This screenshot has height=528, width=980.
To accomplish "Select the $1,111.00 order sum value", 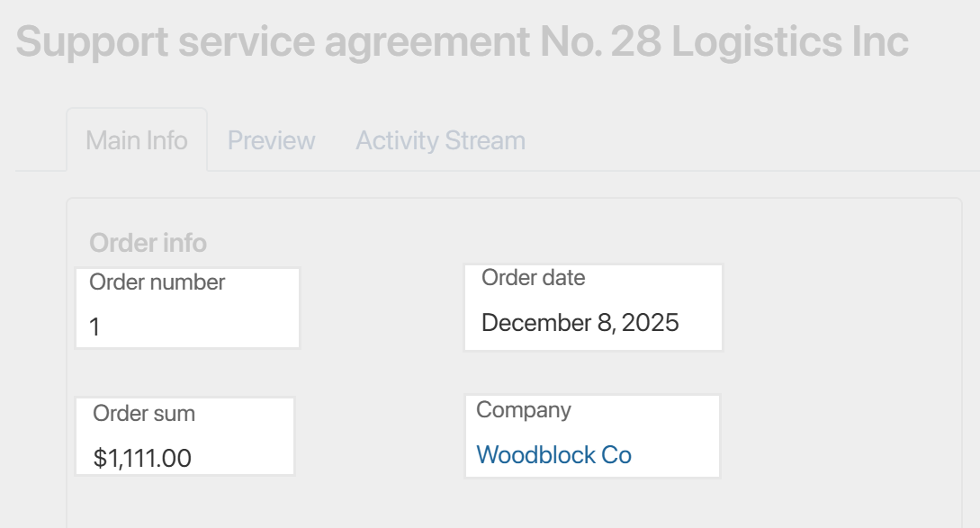I will point(142,459).
